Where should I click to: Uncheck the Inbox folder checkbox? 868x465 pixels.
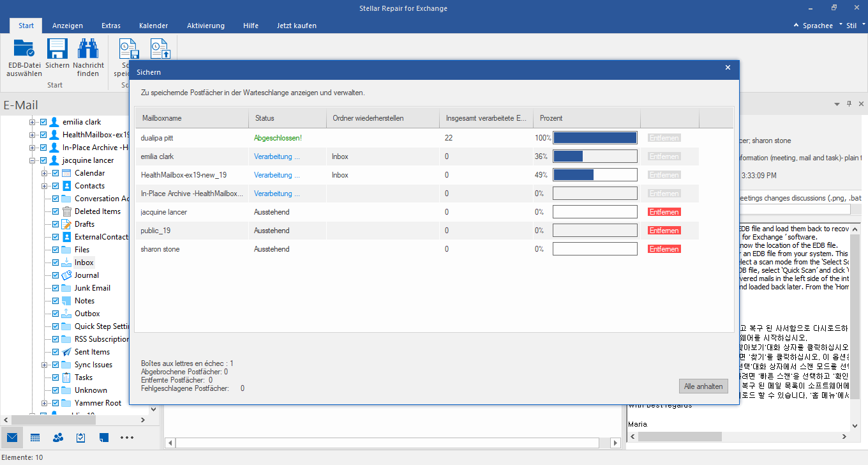56,263
